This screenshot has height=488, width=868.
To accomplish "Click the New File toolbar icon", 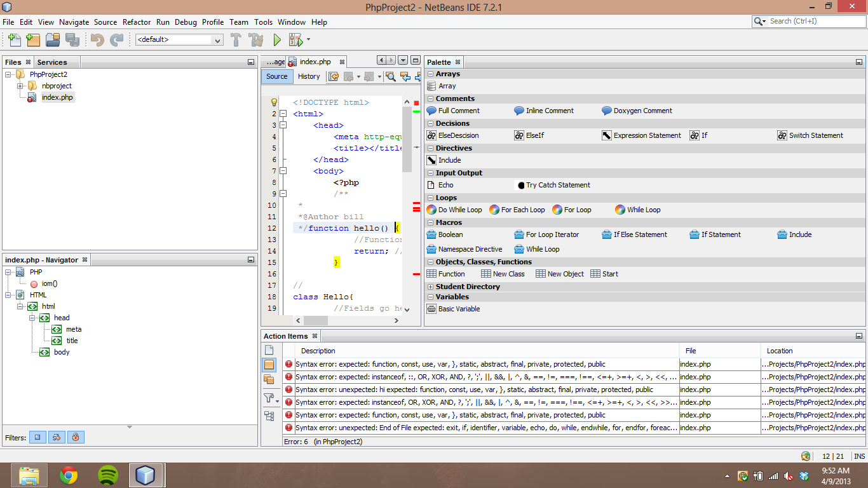I will pos(14,40).
